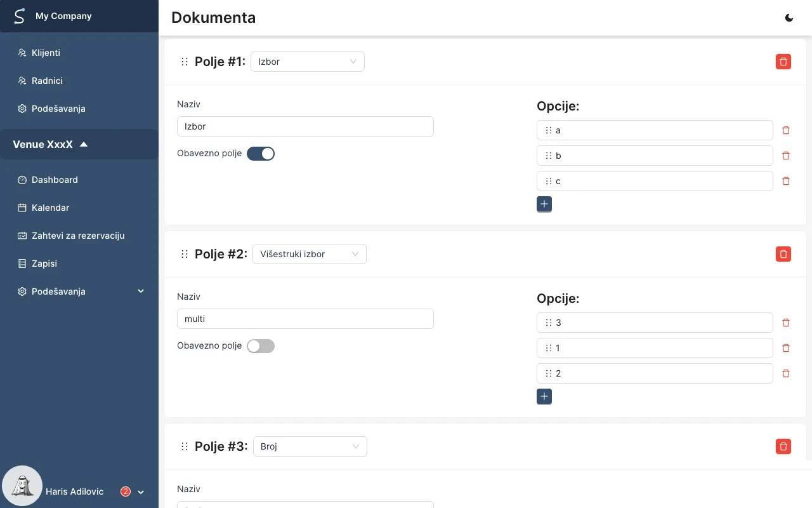The image size is (812, 508).
Task: Open user menu chevron near Haris Adilovic
Action: [x=141, y=492]
